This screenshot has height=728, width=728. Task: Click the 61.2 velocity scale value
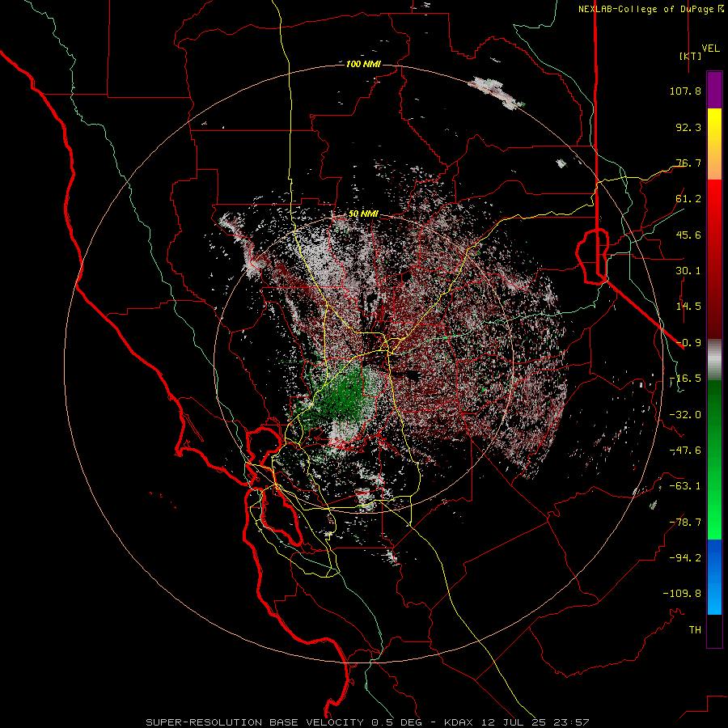coord(688,199)
